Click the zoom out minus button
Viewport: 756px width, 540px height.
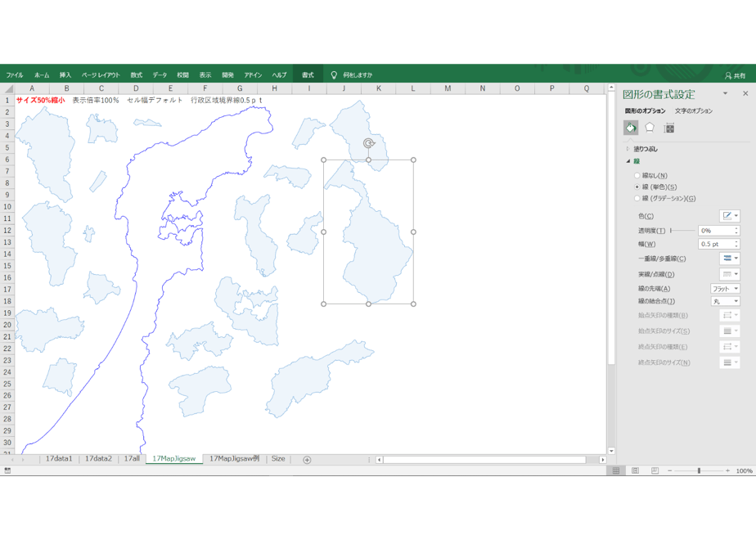[x=670, y=470]
